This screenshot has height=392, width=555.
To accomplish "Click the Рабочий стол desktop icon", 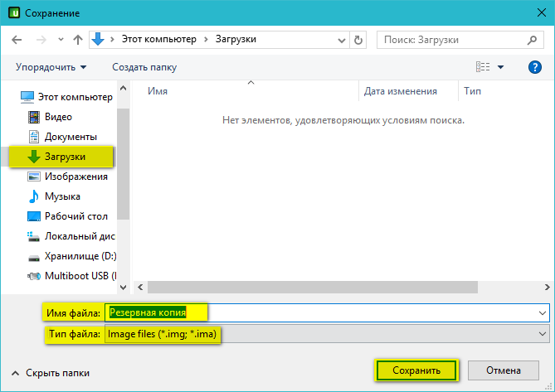I will (34, 216).
